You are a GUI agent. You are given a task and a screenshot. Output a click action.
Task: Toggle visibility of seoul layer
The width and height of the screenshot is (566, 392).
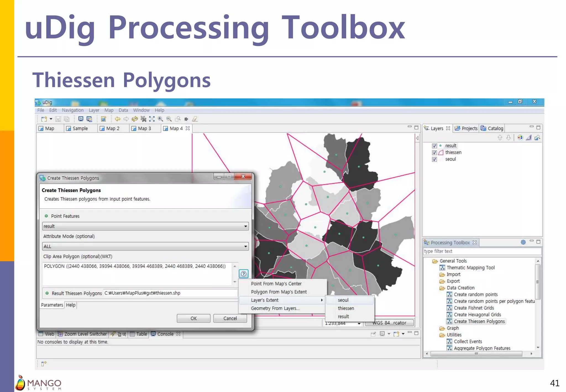(434, 159)
